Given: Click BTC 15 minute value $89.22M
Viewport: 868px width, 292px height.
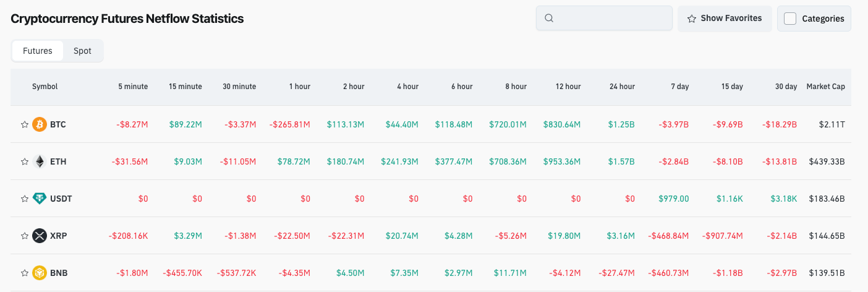Looking at the screenshot, I should click(185, 124).
